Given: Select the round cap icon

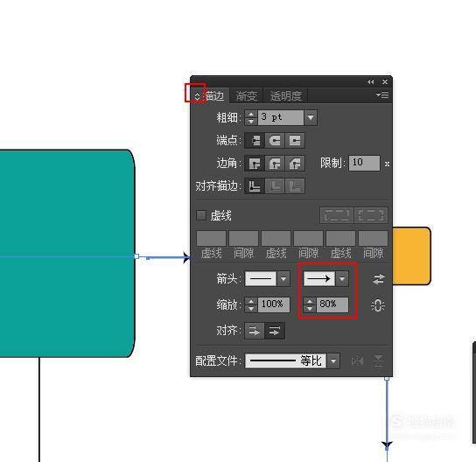Looking at the screenshot, I should tap(275, 141).
